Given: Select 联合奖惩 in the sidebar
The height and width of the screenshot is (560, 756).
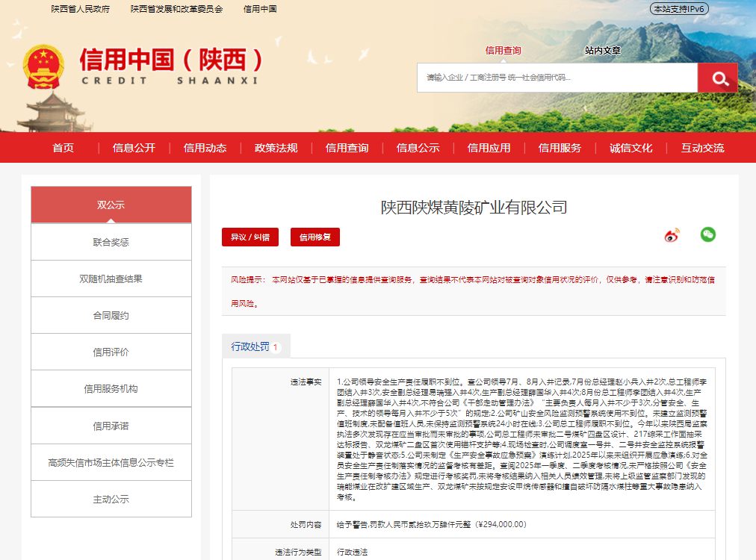Looking at the screenshot, I should (x=111, y=242).
